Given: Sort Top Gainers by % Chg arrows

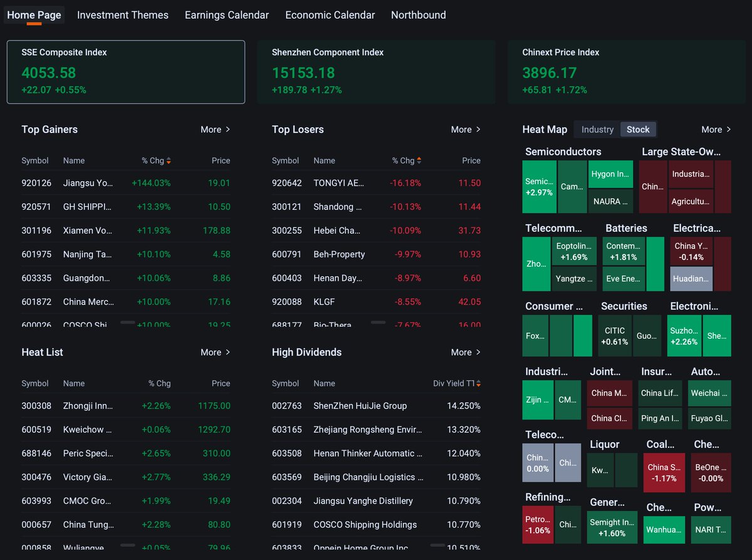Looking at the screenshot, I should pos(169,161).
